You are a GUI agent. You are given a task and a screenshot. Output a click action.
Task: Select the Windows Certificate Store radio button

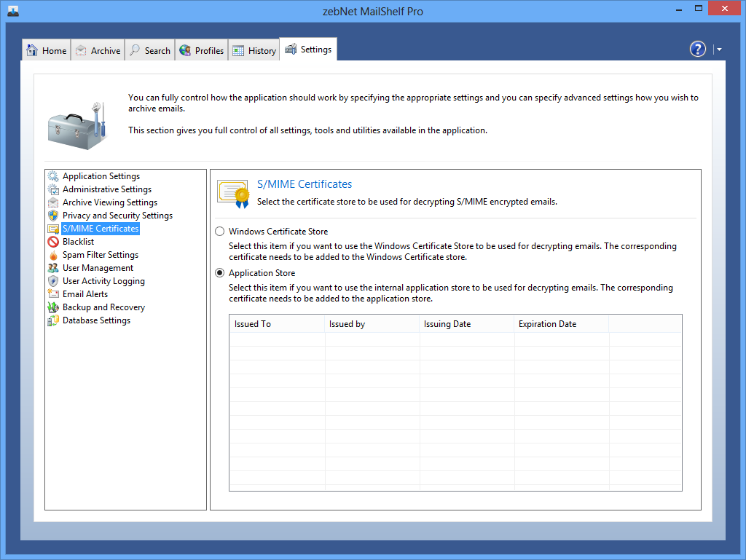tap(219, 232)
